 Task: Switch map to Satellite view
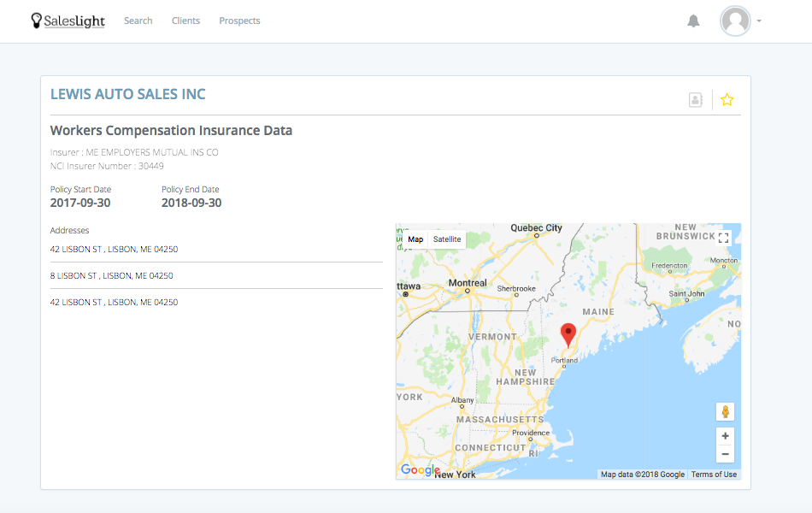click(x=447, y=239)
